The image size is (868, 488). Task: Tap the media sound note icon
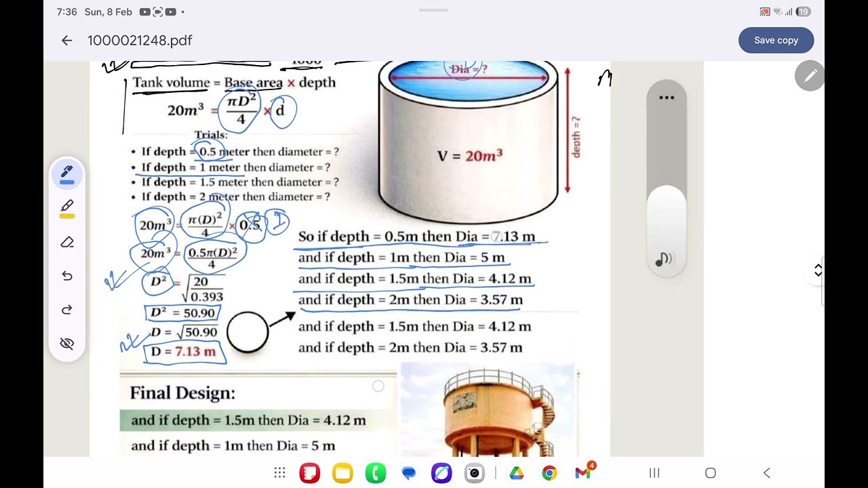click(663, 260)
